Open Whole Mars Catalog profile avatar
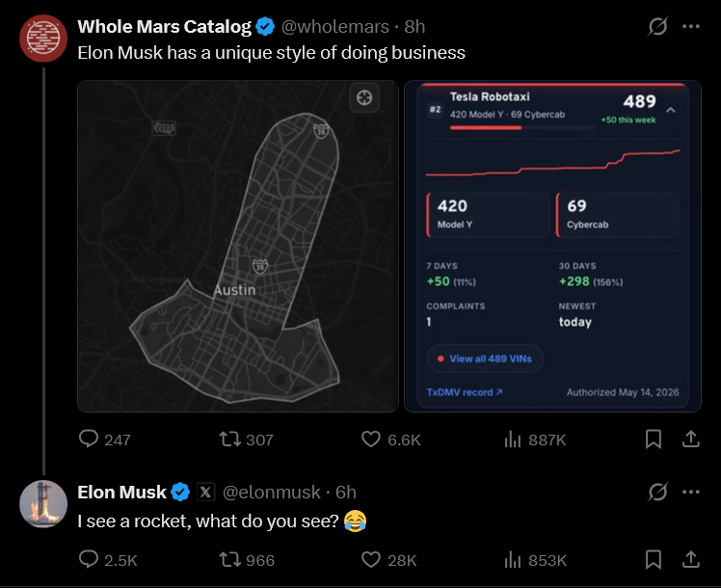 pyautogui.click(x=43, y=39)
